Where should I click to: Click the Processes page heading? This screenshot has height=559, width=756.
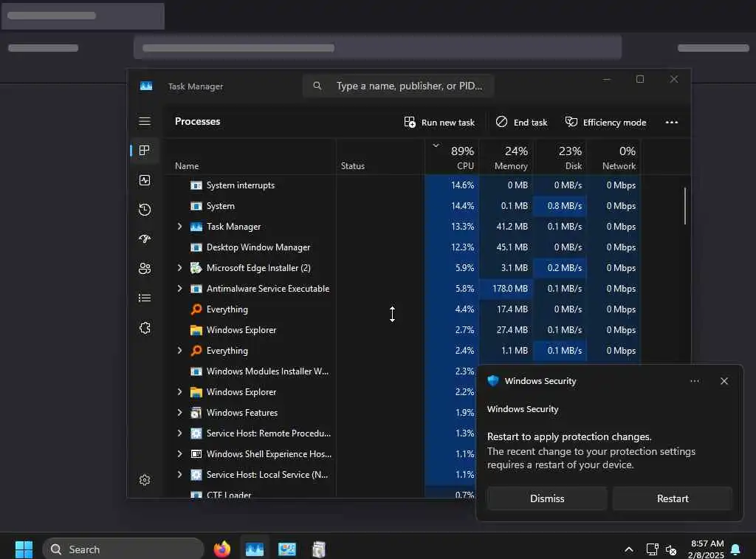point(198,121)
